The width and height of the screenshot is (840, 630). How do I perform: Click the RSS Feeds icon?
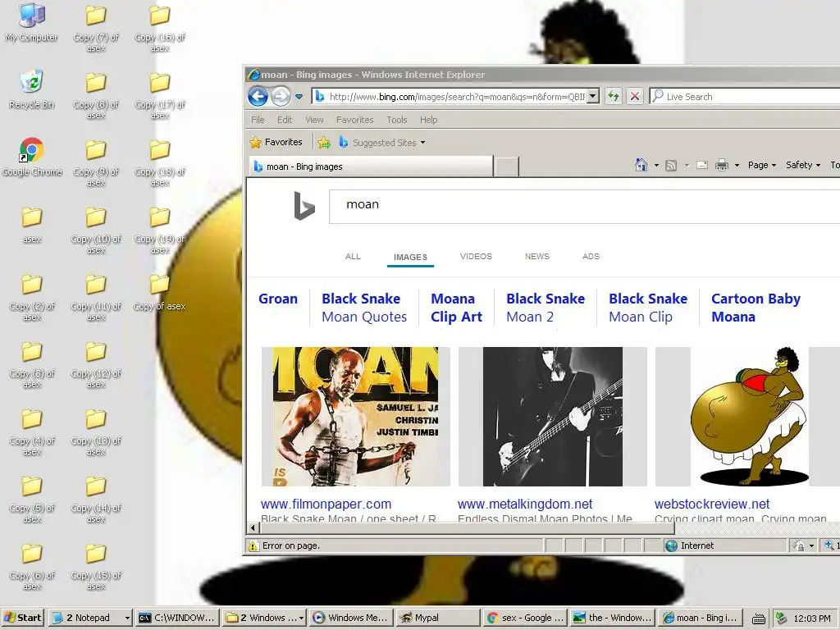coord(671,166)
